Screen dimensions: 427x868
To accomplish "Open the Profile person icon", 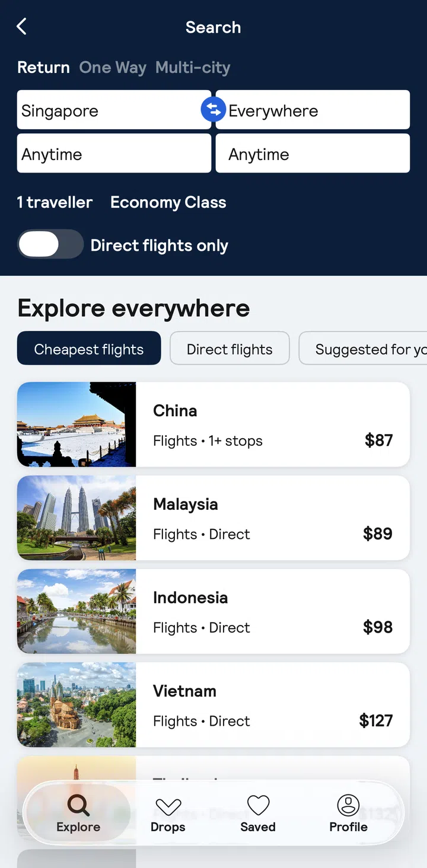I will point(348,806).
